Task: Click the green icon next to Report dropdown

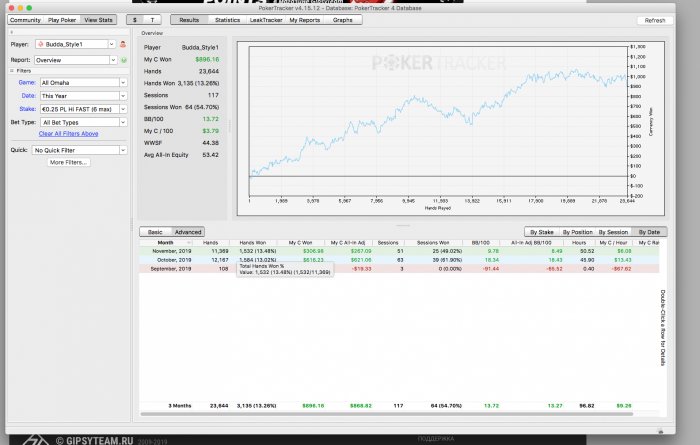Action: 124,60
